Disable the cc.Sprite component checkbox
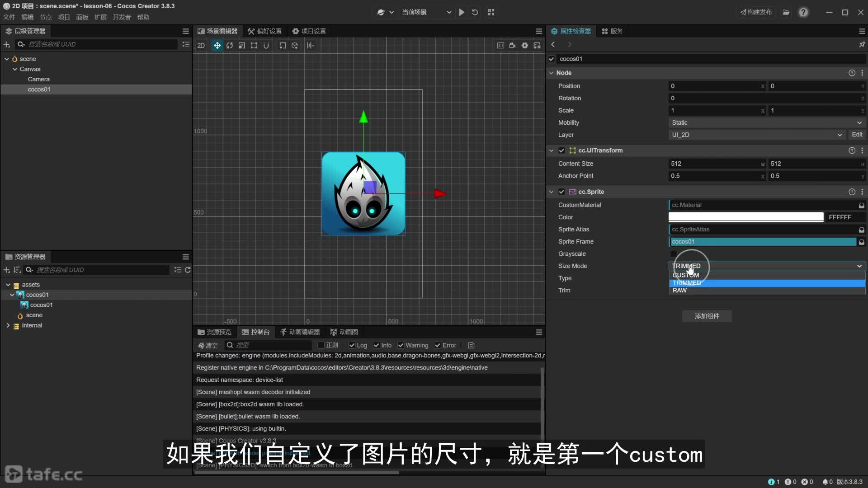 pyautogui.click(x=561, y=192)
